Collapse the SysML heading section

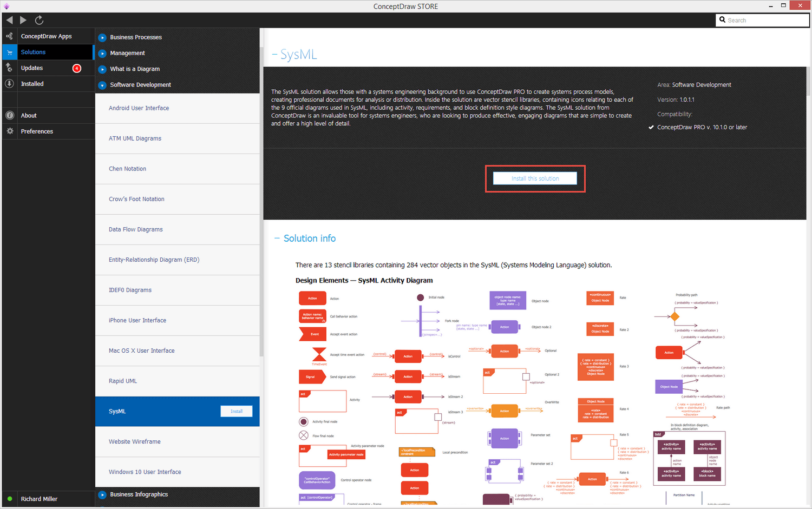click(x=274, y=55)
